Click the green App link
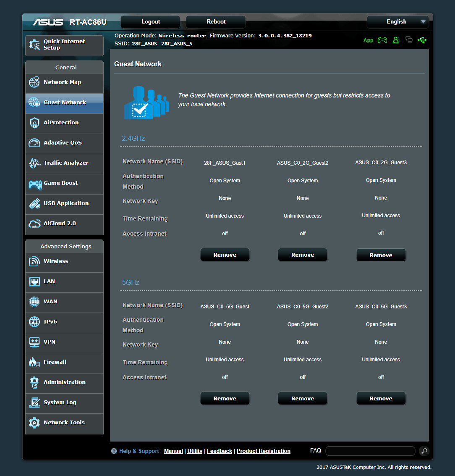This screenshot has height=476, width=455. [368, 40]
